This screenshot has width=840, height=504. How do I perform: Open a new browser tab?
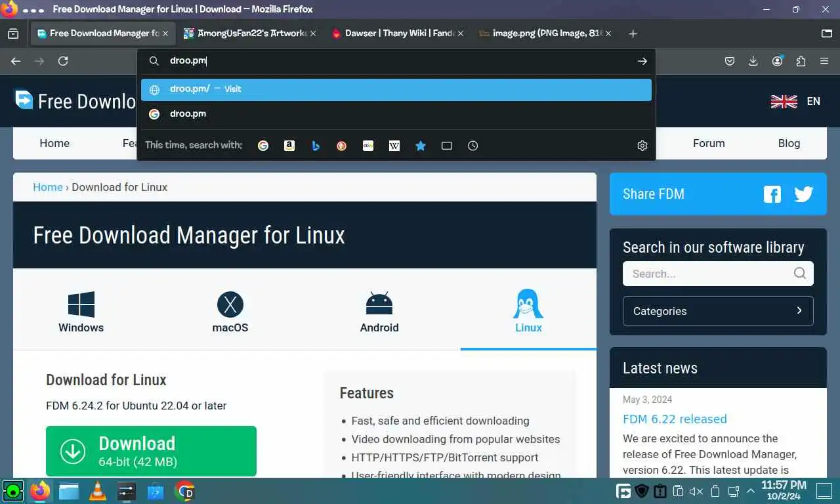[x=633, y=33]
